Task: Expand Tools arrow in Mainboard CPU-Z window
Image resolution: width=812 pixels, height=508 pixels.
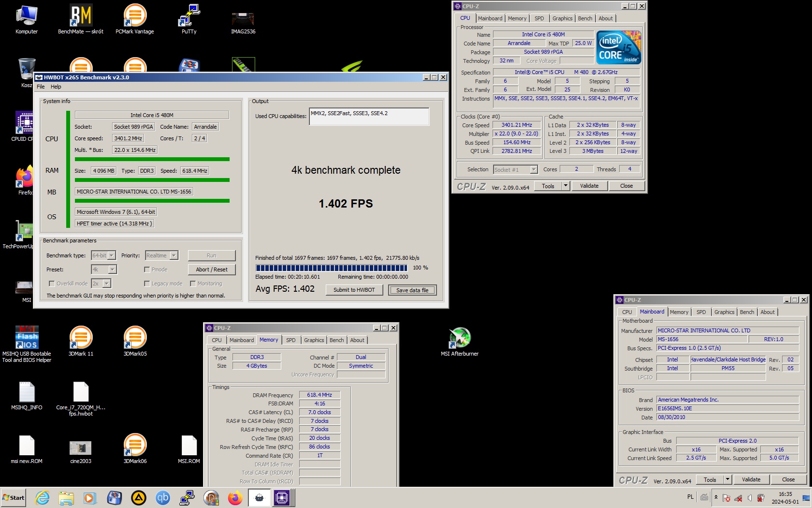Action: pyautogui.click(x=727, y=479)
